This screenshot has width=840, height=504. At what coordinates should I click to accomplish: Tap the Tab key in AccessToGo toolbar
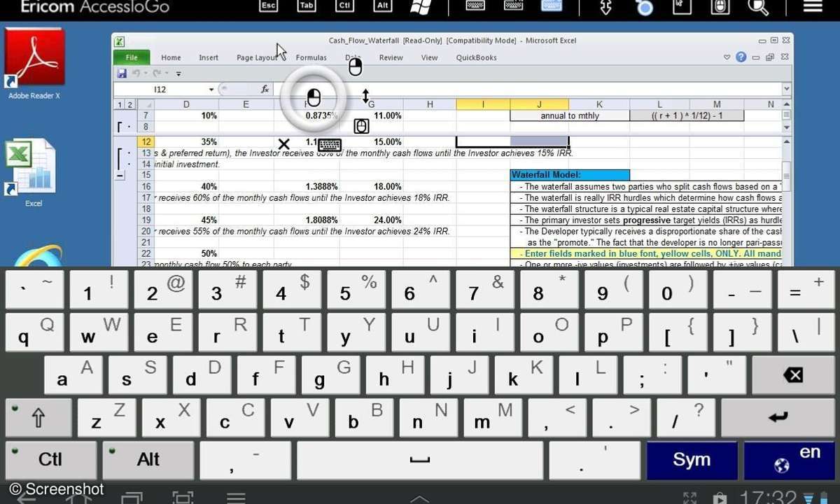(x=306, y=6)
